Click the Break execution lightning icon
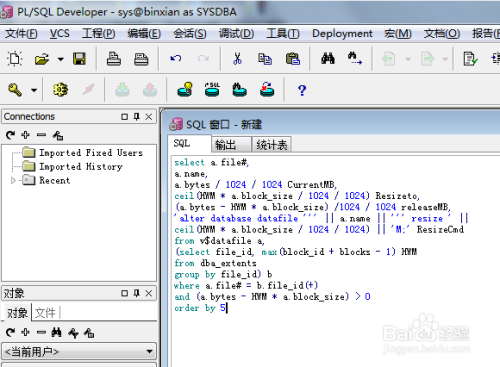The width and height of the screenshot is (500, 367). tap(88, 90)
